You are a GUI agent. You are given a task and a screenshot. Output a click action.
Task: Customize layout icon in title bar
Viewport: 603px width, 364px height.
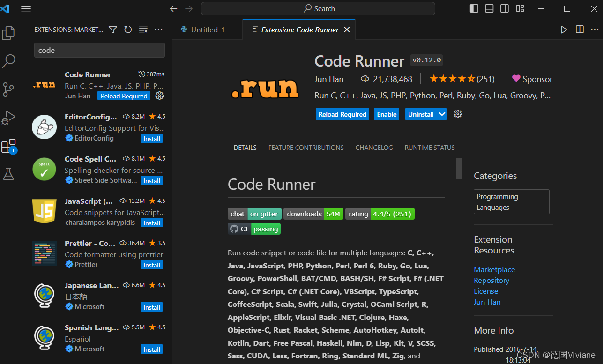[520, 8]
